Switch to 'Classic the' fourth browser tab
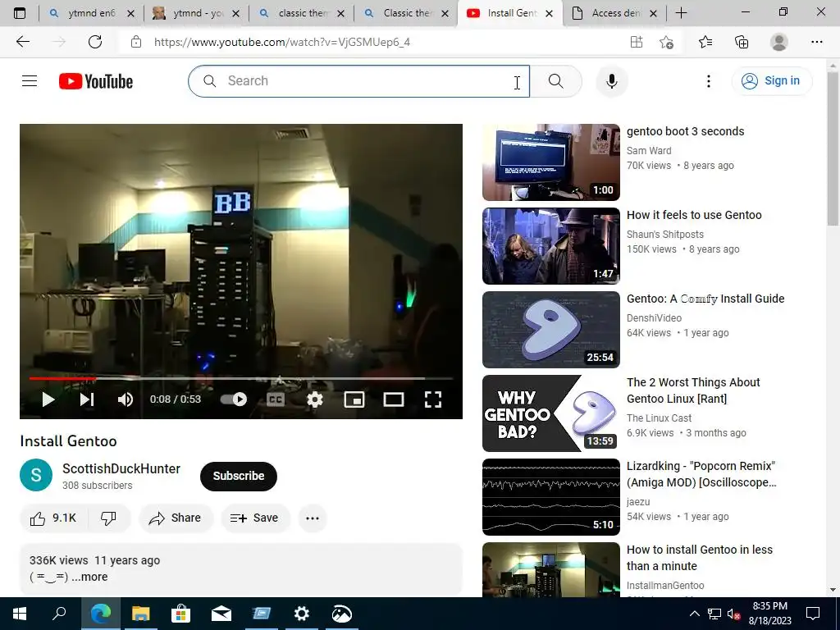 click(x=406, y=13)
